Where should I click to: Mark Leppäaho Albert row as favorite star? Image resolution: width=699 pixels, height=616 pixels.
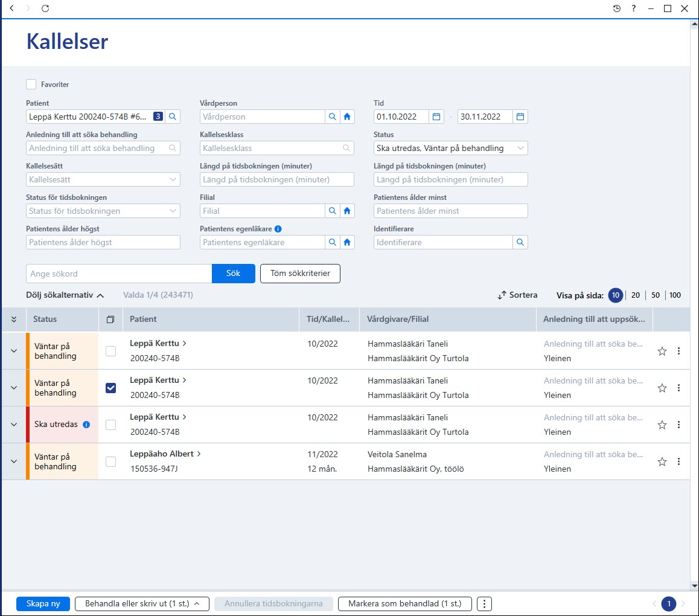pos(662,461)
